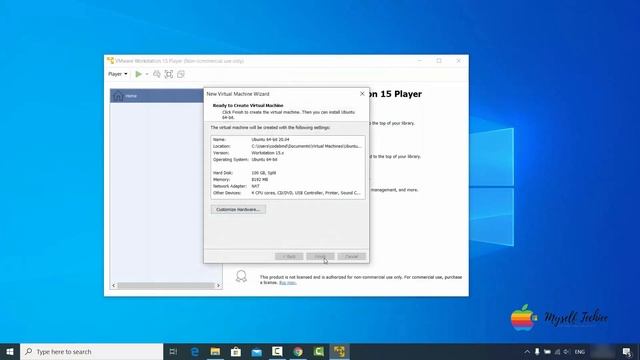The height and width of the screenshot is (360, 640).
Task: Click Finish in the New Virtual Machine Wizard
Action: coord(320,256)
